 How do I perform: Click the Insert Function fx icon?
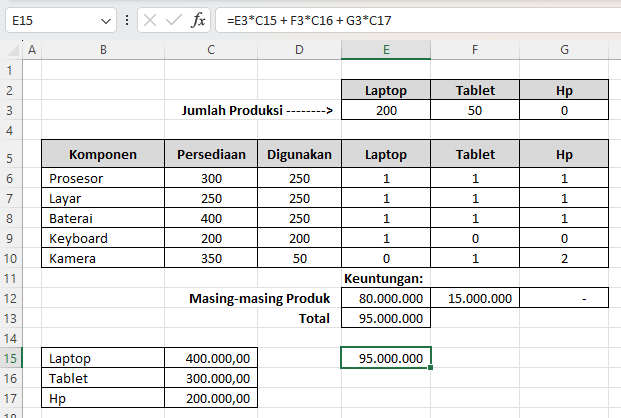click(x=199, y=20)
